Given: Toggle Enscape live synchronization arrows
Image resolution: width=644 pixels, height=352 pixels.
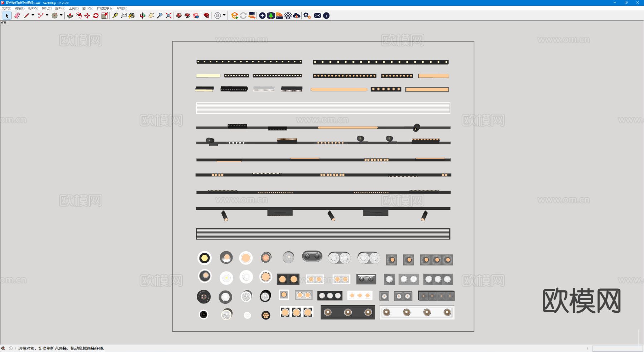Looking at the screenshot, I should (x=243, y=16).
